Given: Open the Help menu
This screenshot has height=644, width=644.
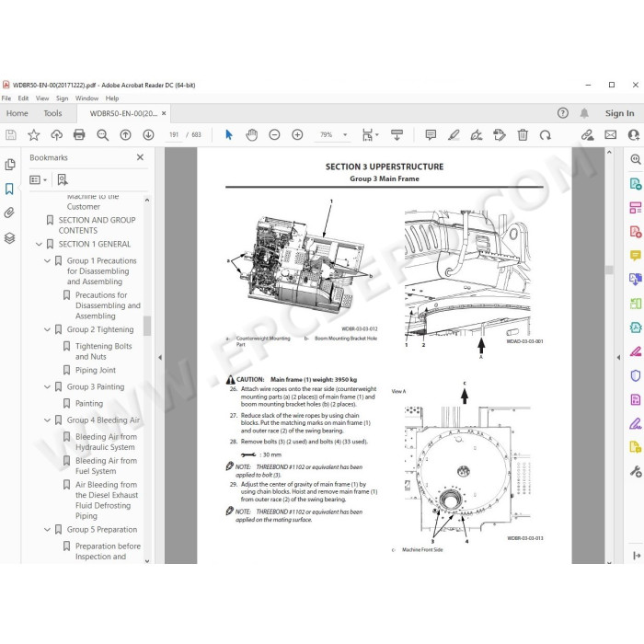Looking at the screenshot, I should coord(112,98).
